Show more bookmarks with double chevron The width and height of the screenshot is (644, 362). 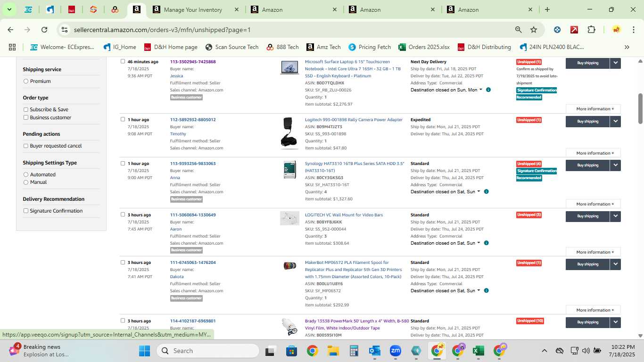(627, 47)
